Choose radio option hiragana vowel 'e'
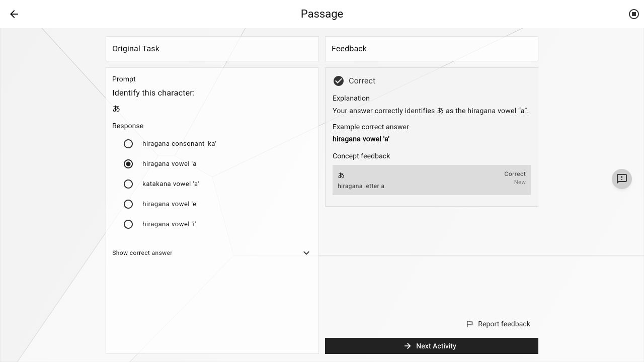Image resolution: width=644 pixels, height=362 pixels. pyautogui.click(x=128, y=204)
